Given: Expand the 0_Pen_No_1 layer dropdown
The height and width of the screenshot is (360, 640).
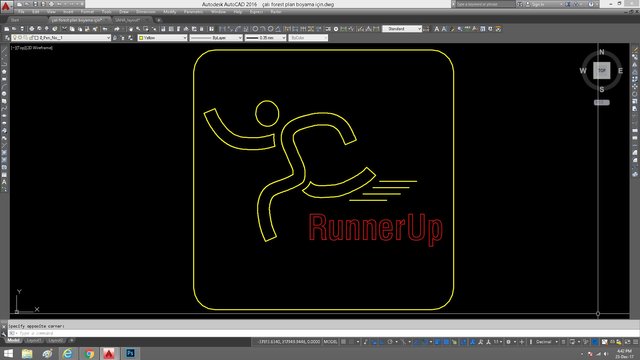Looking at the screenshot, I should 108,38.
